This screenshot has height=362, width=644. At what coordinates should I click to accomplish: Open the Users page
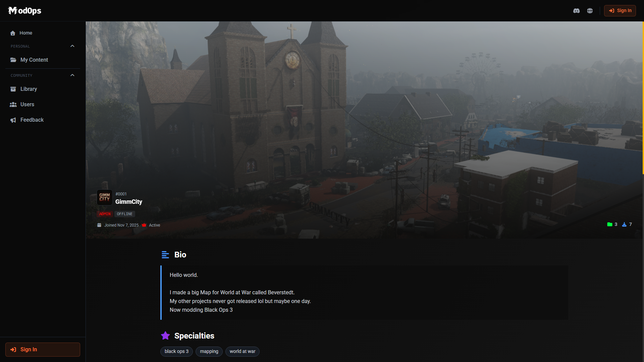point(27,104)
